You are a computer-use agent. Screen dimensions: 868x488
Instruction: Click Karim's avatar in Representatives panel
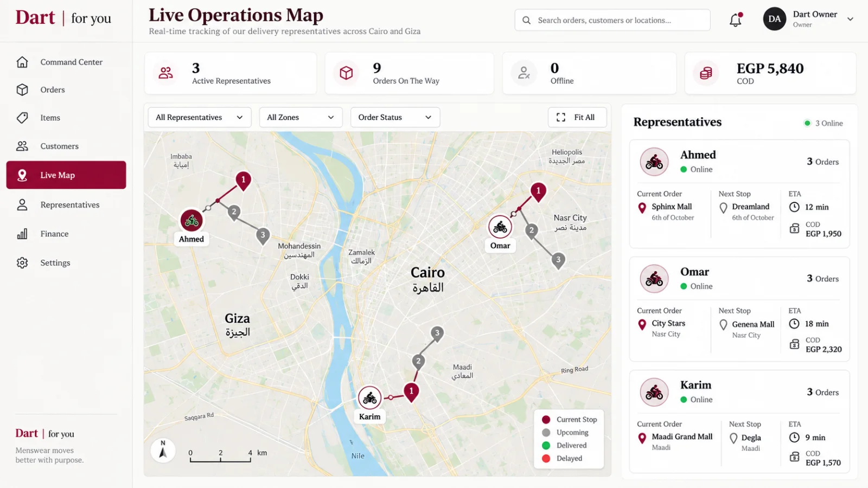pyautogui.click(x=654, y=392)
